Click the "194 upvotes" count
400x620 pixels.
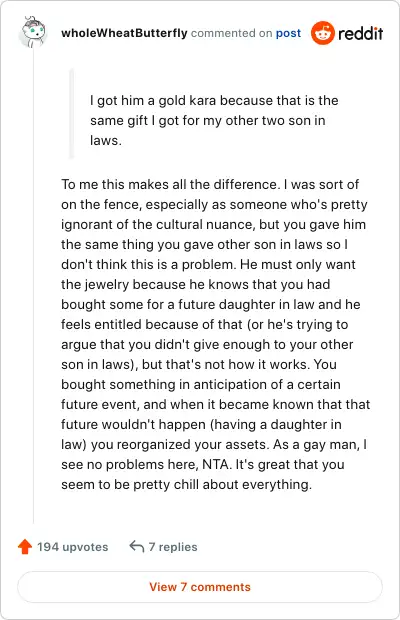click(72, 547)
